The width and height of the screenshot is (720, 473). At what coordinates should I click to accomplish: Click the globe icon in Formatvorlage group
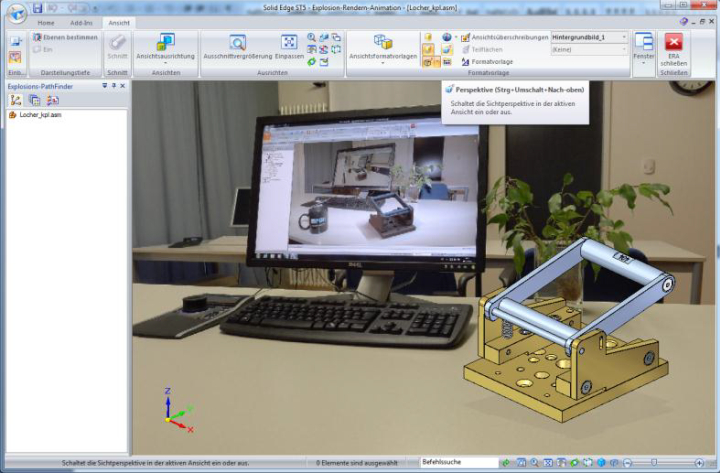(446, 37)
